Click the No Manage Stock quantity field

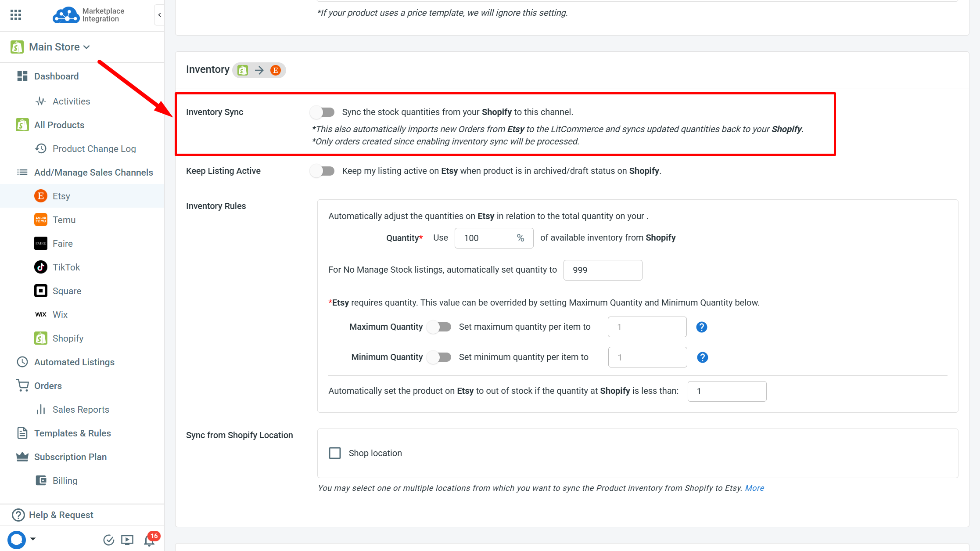pos(603,270)
